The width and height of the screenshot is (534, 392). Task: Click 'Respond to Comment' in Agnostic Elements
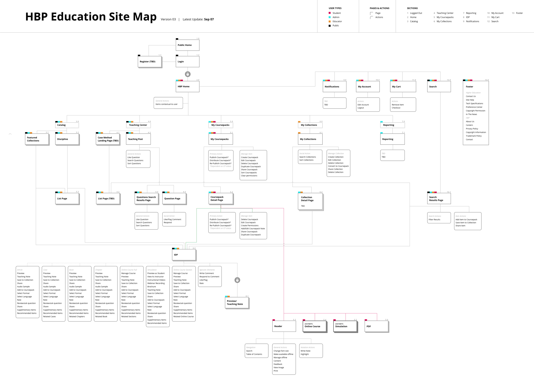tap(209, 277)
